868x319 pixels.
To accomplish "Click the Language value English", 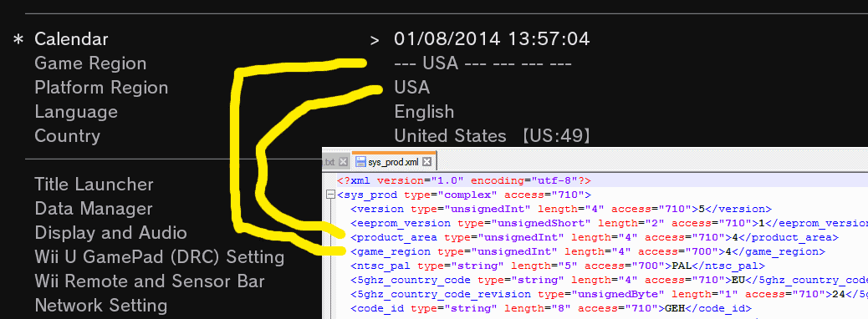I will [x=424, y=112].
